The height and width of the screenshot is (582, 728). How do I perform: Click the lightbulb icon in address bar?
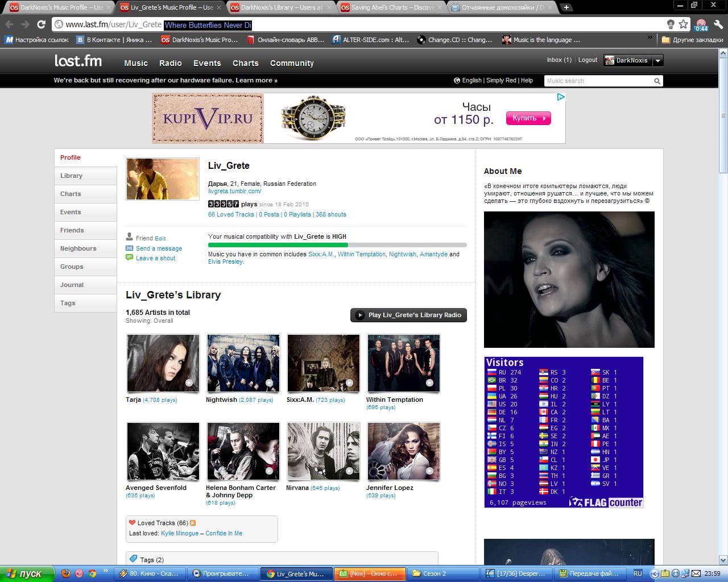[x=671, y=24]
